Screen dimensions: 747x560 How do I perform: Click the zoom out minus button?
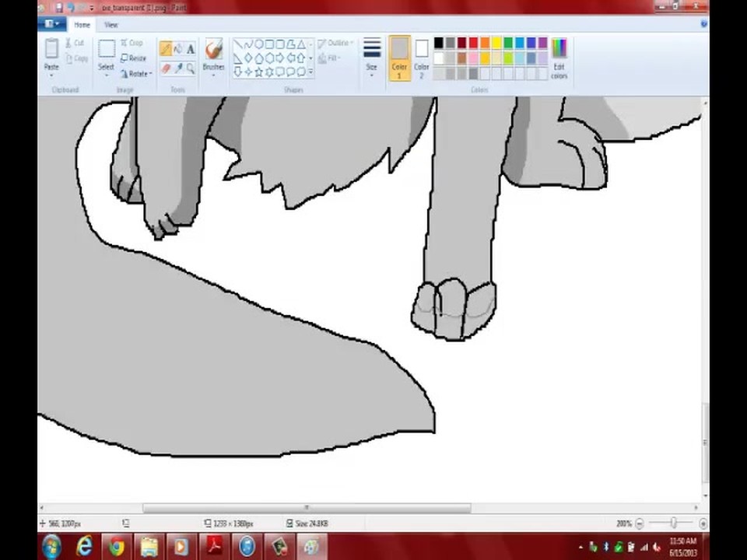coord(640,523)
